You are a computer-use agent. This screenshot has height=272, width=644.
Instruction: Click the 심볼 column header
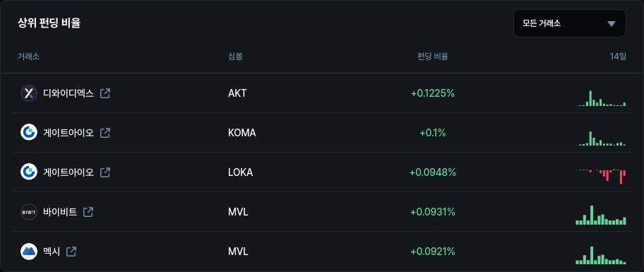(235, 57)
